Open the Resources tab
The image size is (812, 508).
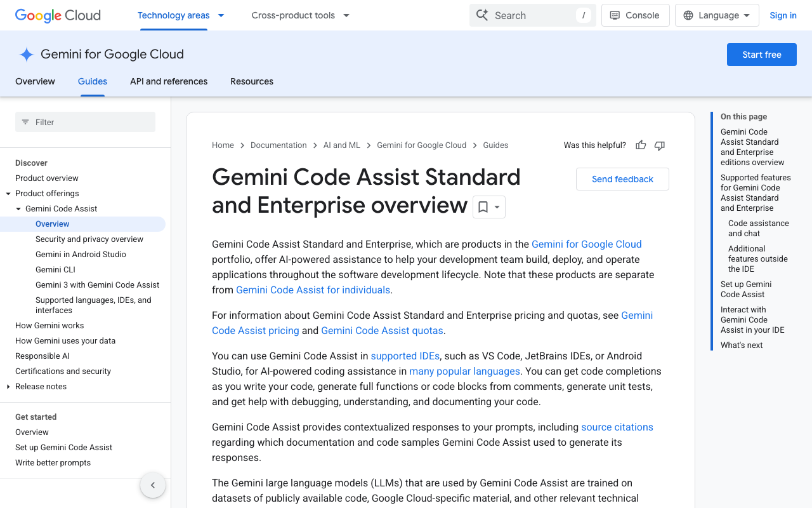point(252,81)
